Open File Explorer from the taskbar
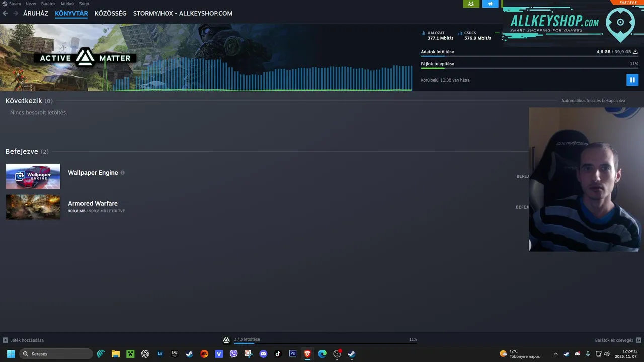Screen dimensions: 644x362 coord(116,354)
